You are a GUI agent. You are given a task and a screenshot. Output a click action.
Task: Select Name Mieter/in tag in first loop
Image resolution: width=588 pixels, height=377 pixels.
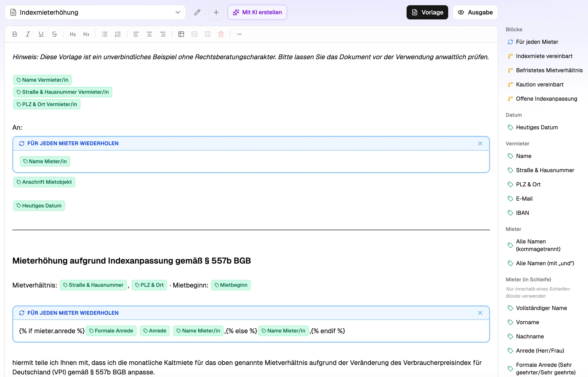pos(45,161)
